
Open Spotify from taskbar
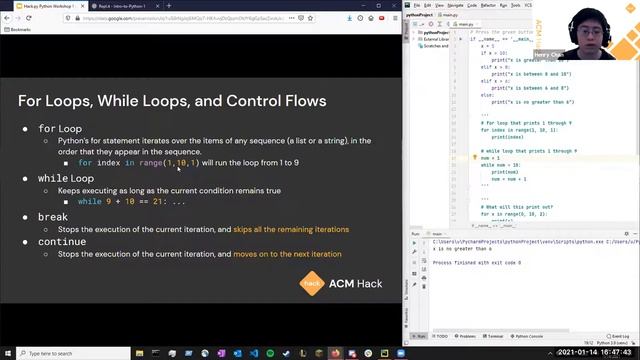point(270,353)
